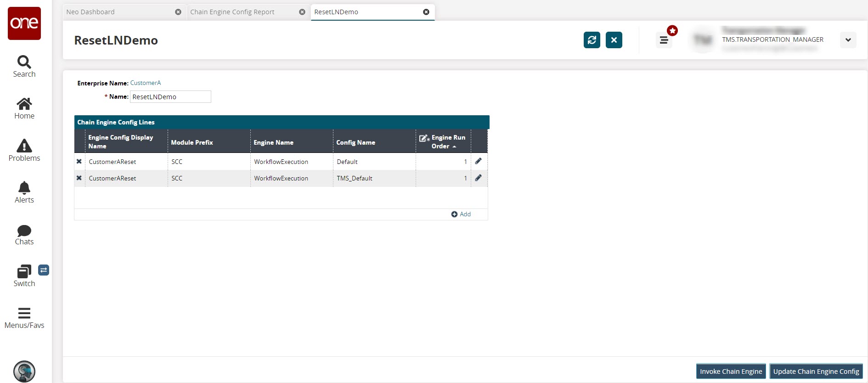Open the Switch windows icon
This screenshot has height=383, width=868.
pyautogui.click(x=24, y=276)
